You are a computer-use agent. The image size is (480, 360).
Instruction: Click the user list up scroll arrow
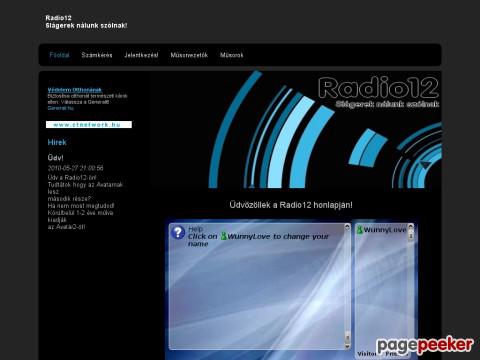pos(411,227)
